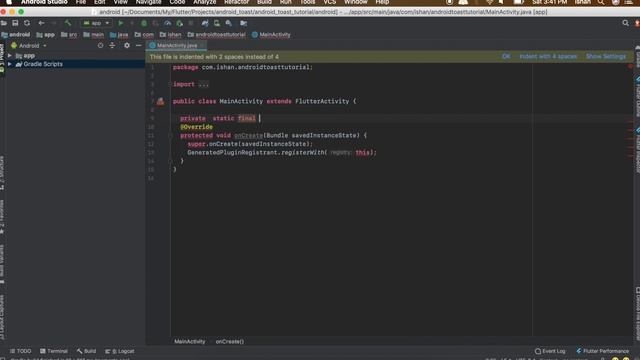Image resolution: width=640 pixels, height=360 pixels.
Task: Click the Sync/reload from disk icon
Action: click(x=27, y=23)
